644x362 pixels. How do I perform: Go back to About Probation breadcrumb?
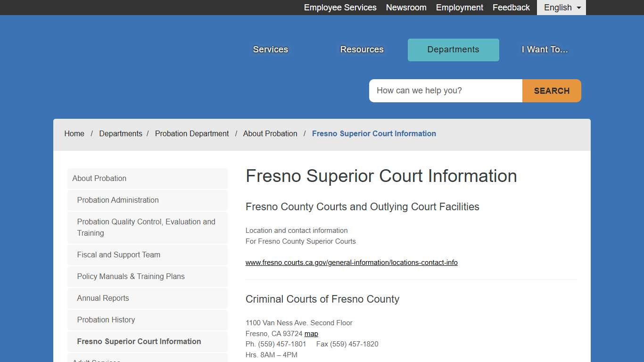270,133
